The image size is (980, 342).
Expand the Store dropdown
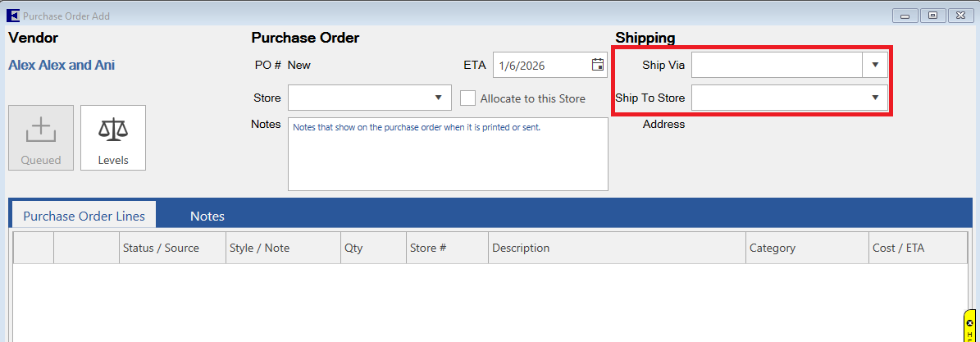(x=437, y=98)
